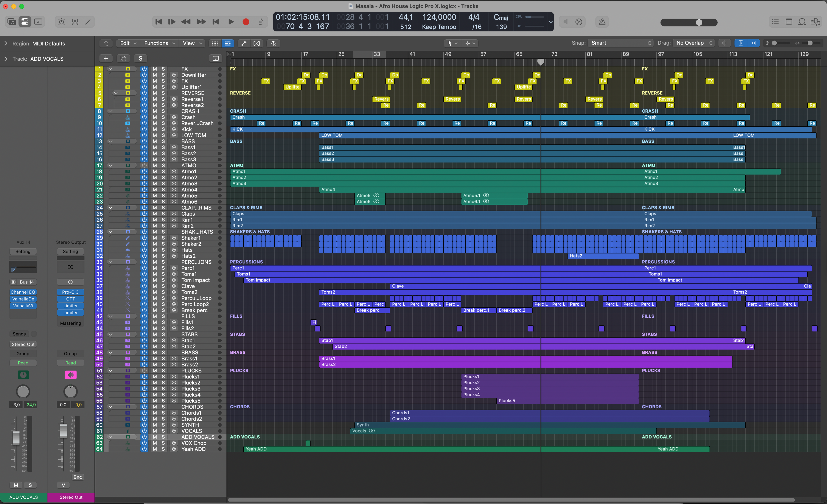Start playback with Play button
The height and width of the screenshot is (504, 827).
point(231,22)
